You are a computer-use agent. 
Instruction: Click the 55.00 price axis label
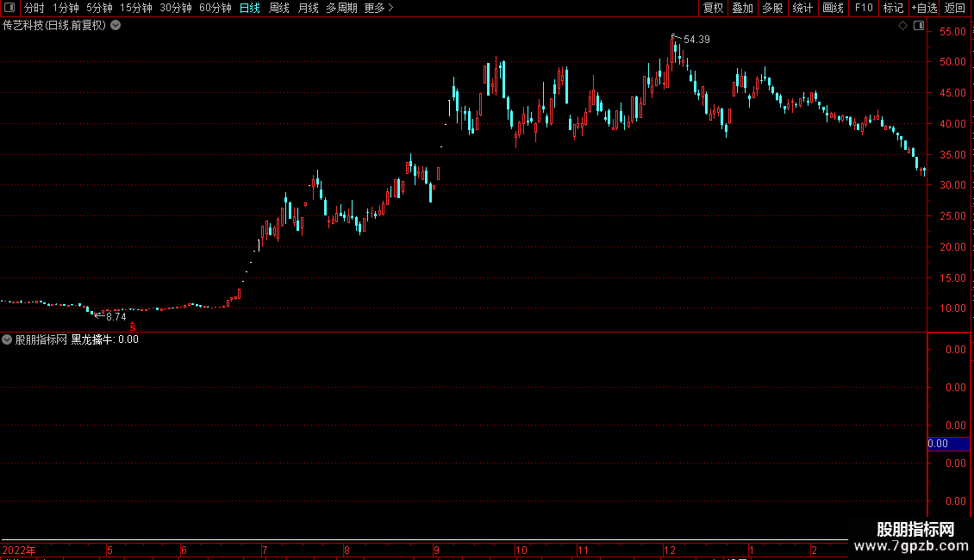[952, 32]
